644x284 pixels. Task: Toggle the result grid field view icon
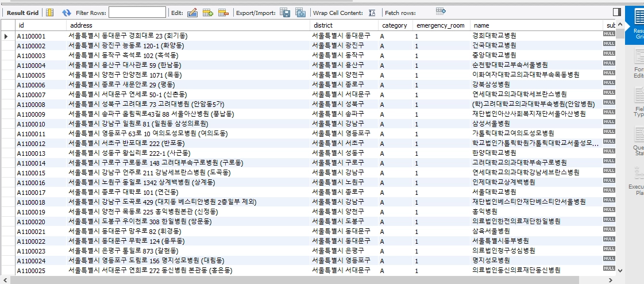(x=50, y=13)
